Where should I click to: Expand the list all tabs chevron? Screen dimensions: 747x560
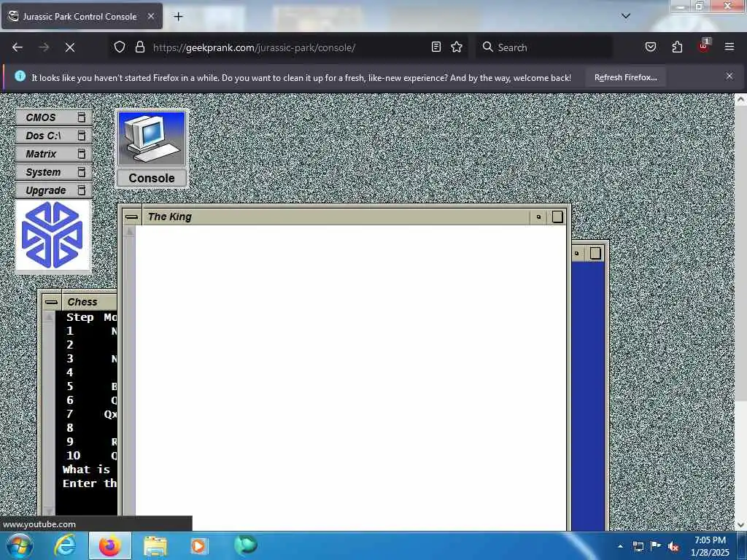(626, 16)
